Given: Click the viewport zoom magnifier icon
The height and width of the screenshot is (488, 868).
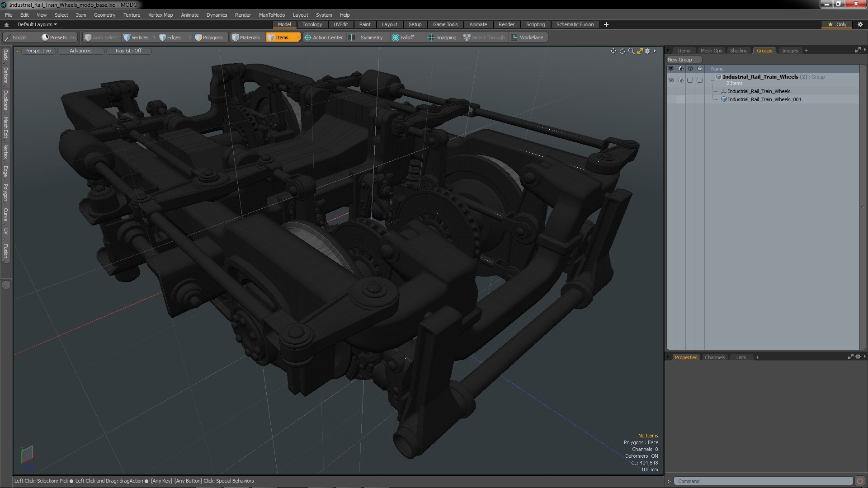Looking at the screenshot, I should click(x=631, y=51).
